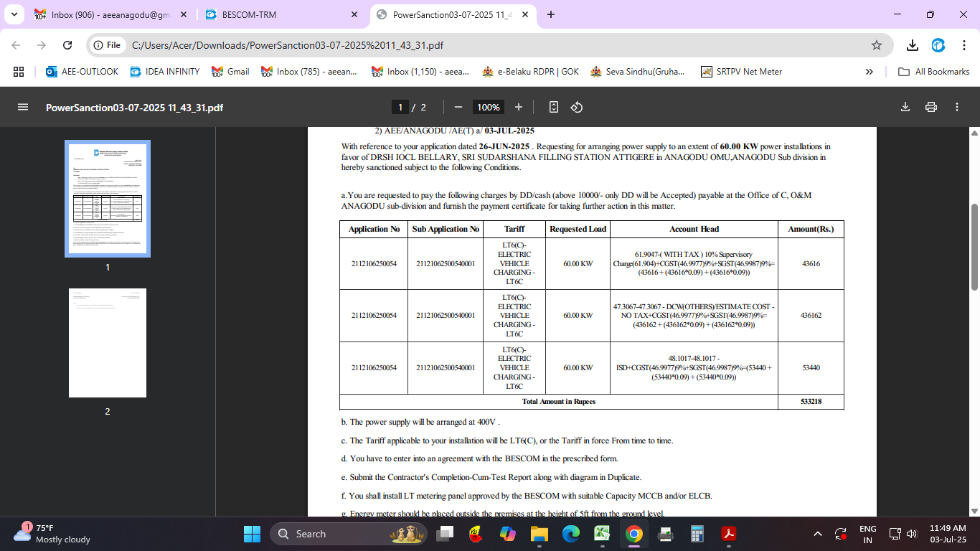Open the Task View taskbar icon
This screenshot has height=551, width=980.
click(x=446, y=534)
